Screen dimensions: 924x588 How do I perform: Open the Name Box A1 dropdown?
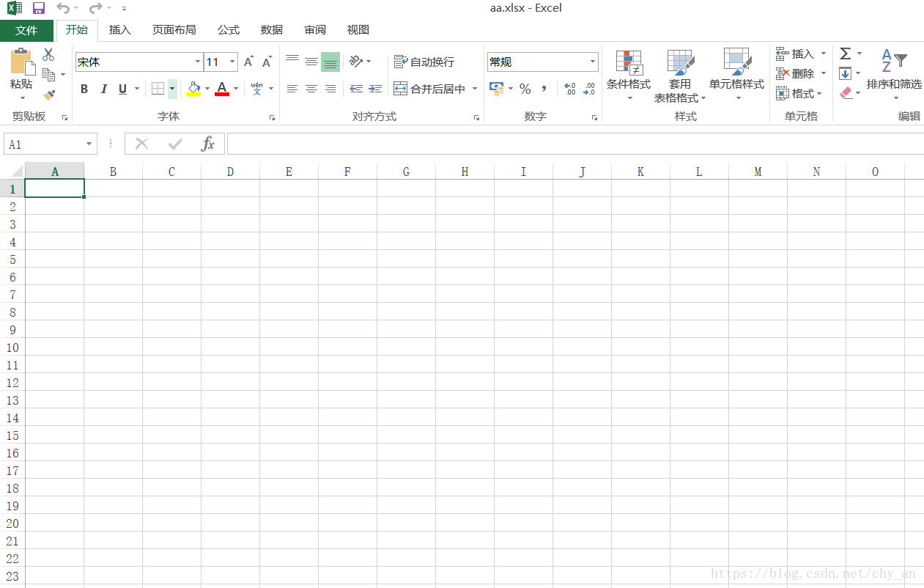click(x=89, y=144)
